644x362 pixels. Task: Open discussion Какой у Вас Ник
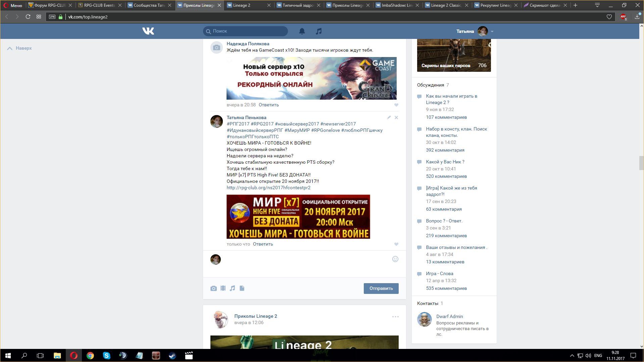click(445, 162)
